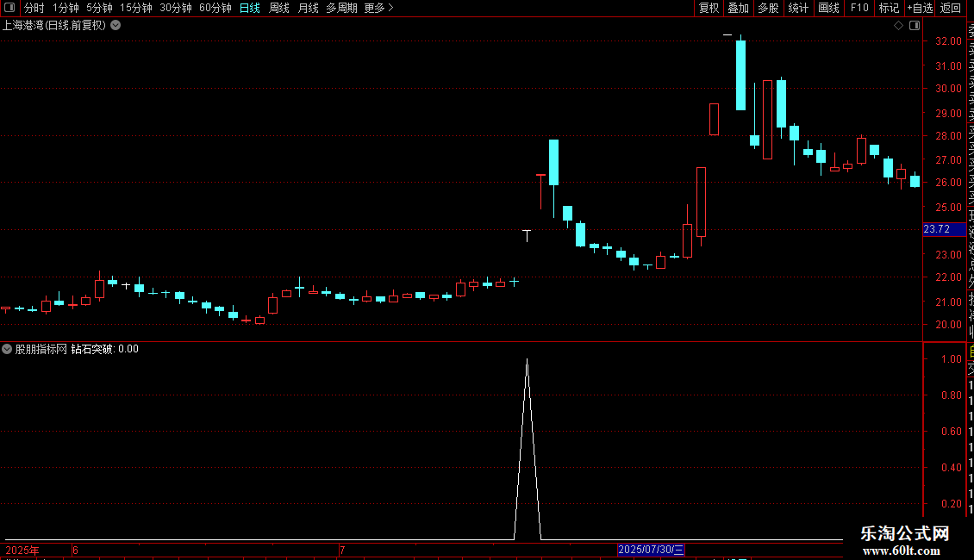The image size is (974, 560).
Task: Switch to the 分时 view
Action: 34,8
